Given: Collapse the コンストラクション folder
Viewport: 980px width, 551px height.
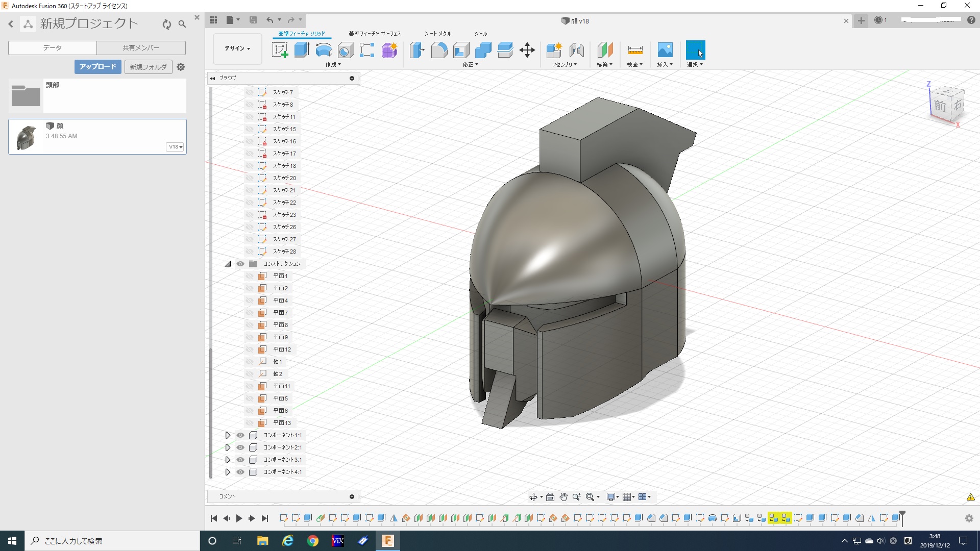Looking at the screenshot, I should click(228, 264).
